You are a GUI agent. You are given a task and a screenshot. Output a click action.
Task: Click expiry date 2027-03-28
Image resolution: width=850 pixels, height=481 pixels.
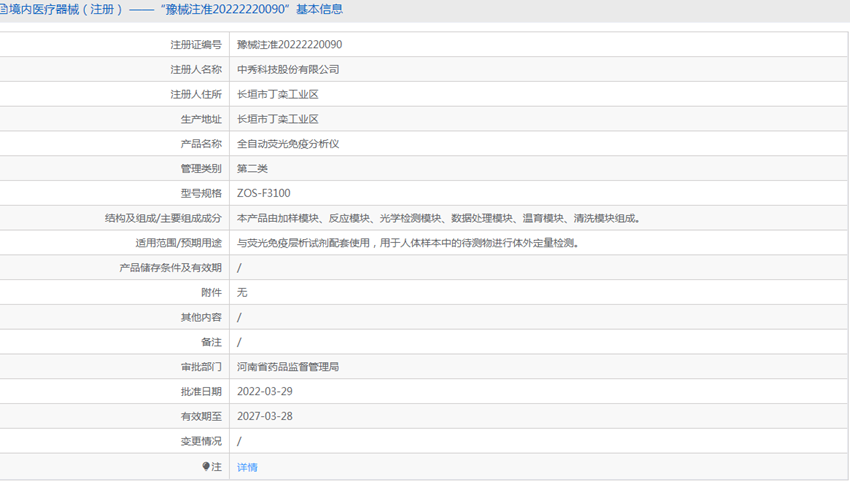[265, 416]
